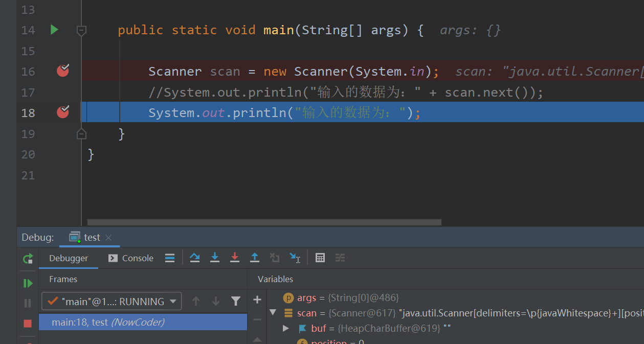Remove watch with the minus icon
The image size is (644, 344).
[x=257, y=319]
